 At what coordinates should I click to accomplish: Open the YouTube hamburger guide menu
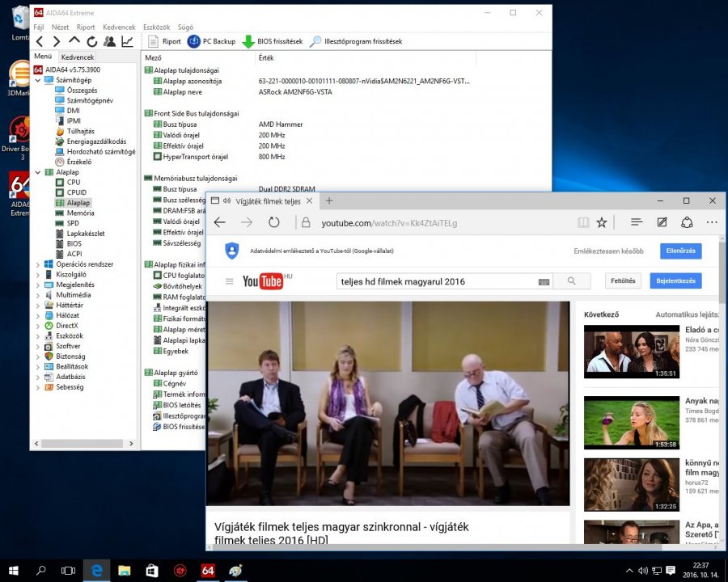229,281
